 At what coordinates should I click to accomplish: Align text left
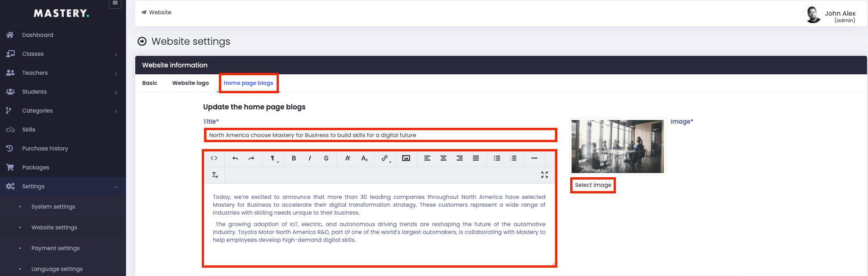[428, 158]
